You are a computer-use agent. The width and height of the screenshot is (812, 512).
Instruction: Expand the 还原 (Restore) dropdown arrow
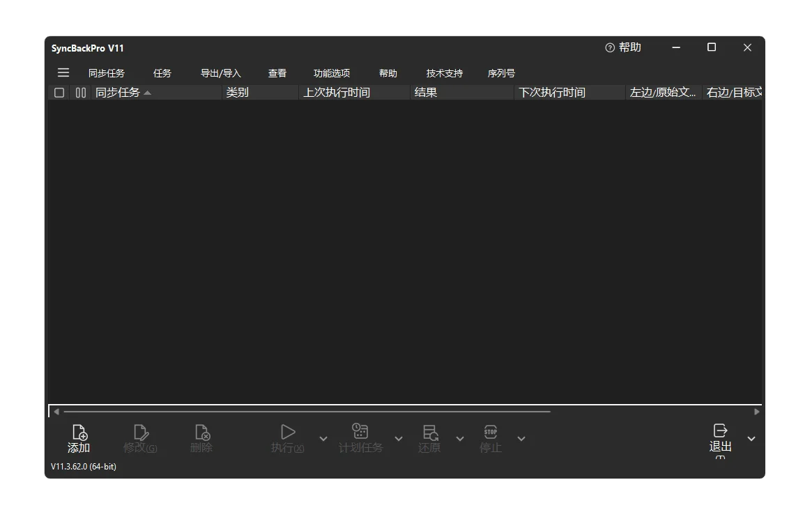tap(460, 439)
